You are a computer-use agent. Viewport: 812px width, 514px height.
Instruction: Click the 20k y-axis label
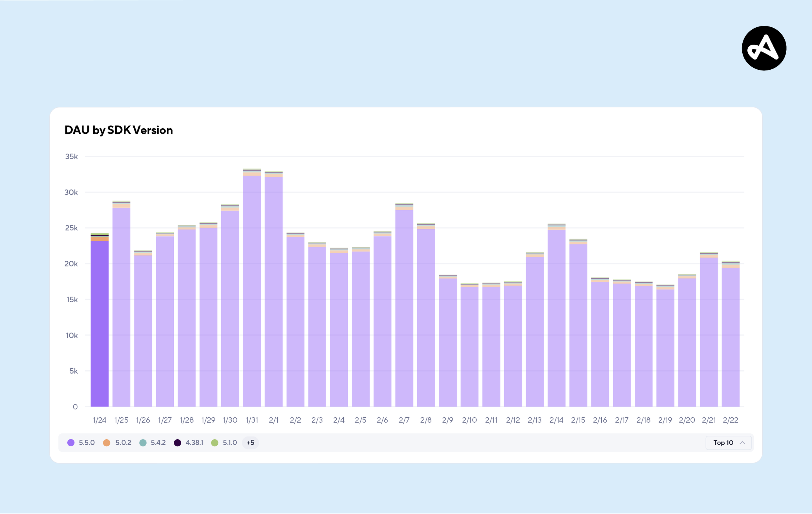pos(71,264)
